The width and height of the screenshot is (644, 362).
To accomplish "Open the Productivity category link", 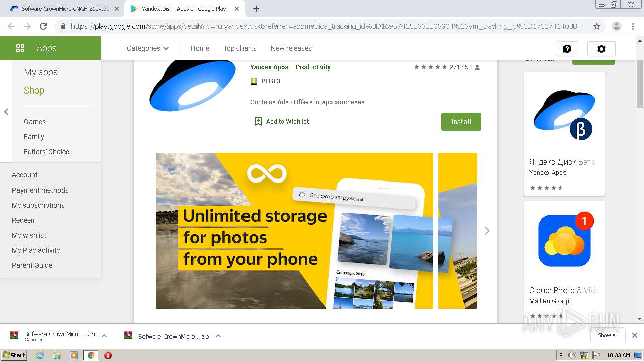I will tap(313, 67).
